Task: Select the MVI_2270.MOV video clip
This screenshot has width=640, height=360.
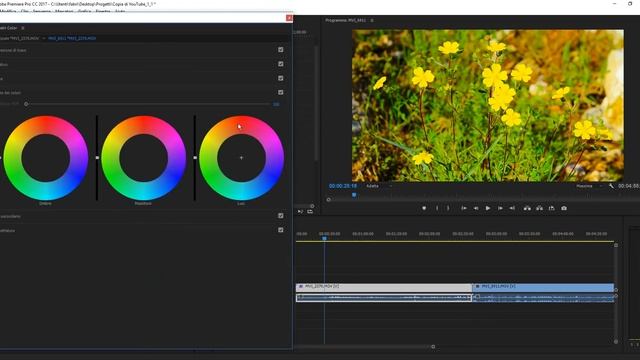Action: [x=384, y=287]
